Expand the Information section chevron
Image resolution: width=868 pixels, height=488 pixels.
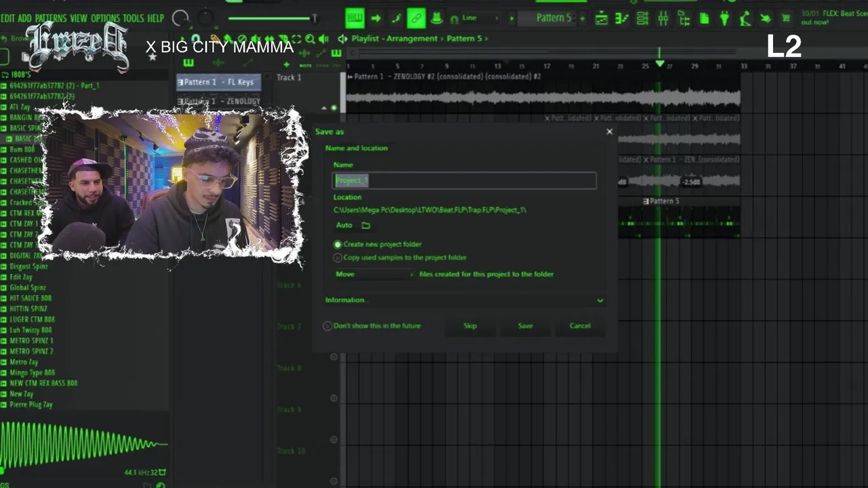point(599,300)
